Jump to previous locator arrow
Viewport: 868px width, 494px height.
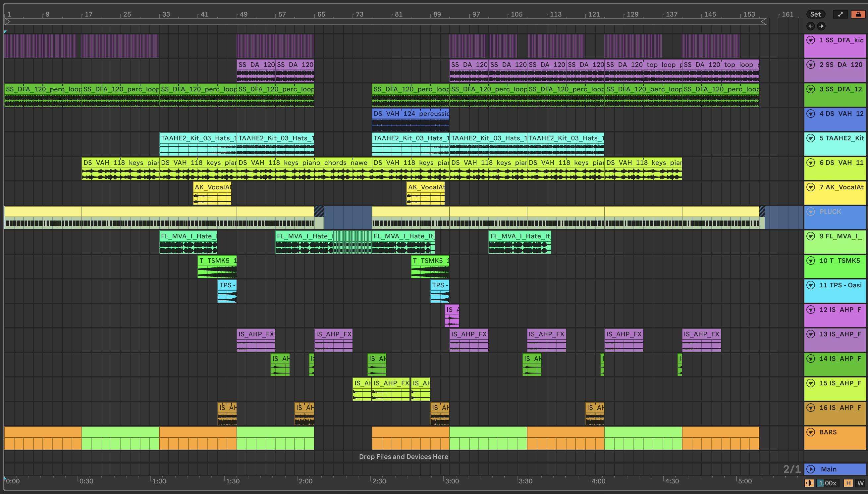click(x=811, y=26)
